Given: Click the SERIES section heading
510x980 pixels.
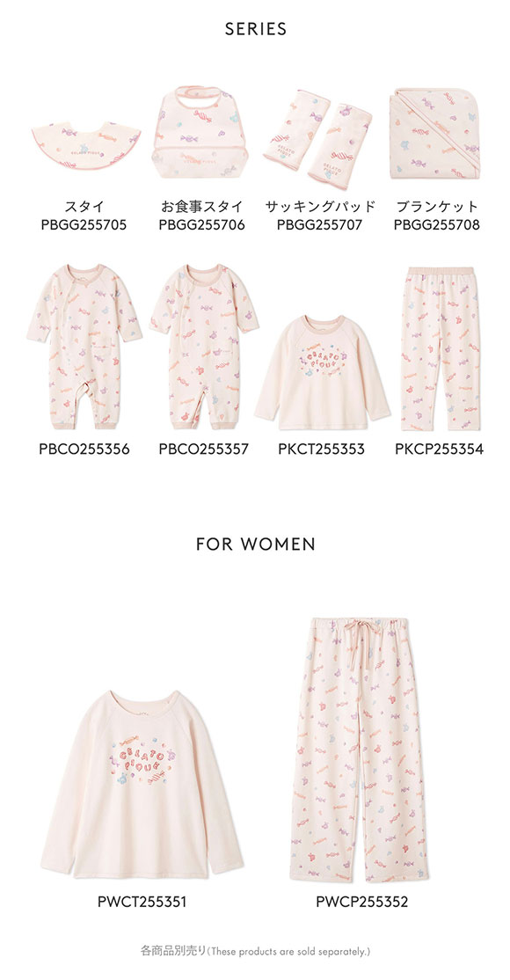Looking at the screenshot, I should [256, 29].
